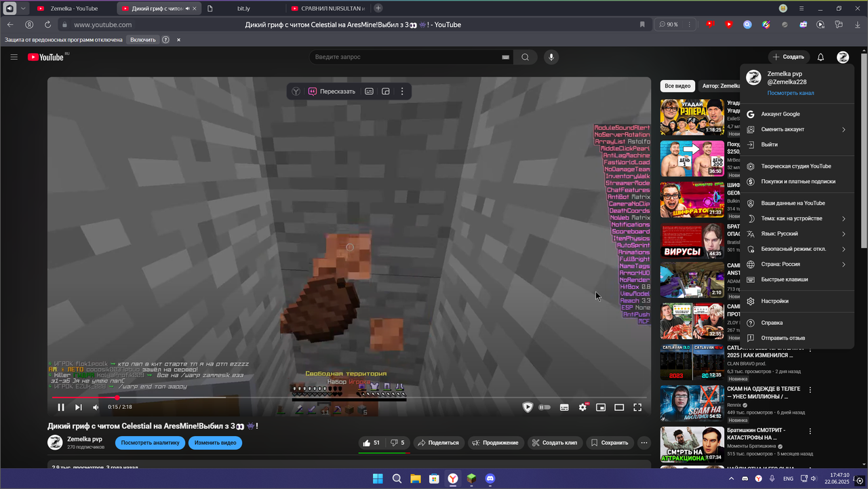868x489 pixels.
Task: Click Изменить видео button
Action: [x=215, y=443]
